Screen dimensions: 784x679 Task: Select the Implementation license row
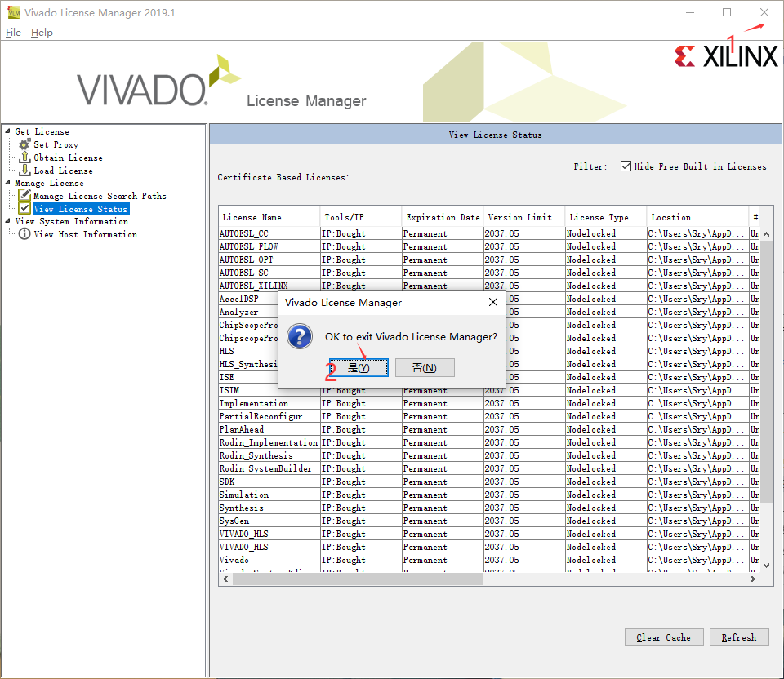point(489,403)
